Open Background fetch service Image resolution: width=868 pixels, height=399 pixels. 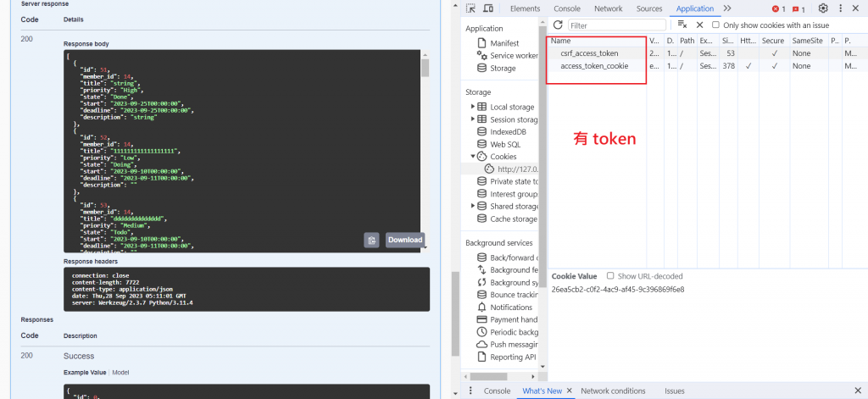coord(508,269)
